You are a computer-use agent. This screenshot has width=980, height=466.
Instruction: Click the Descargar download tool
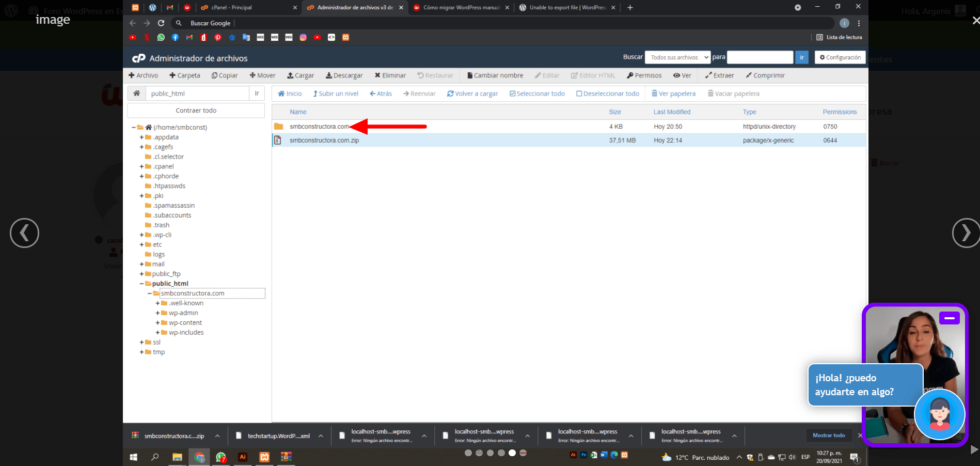point(344,75)
